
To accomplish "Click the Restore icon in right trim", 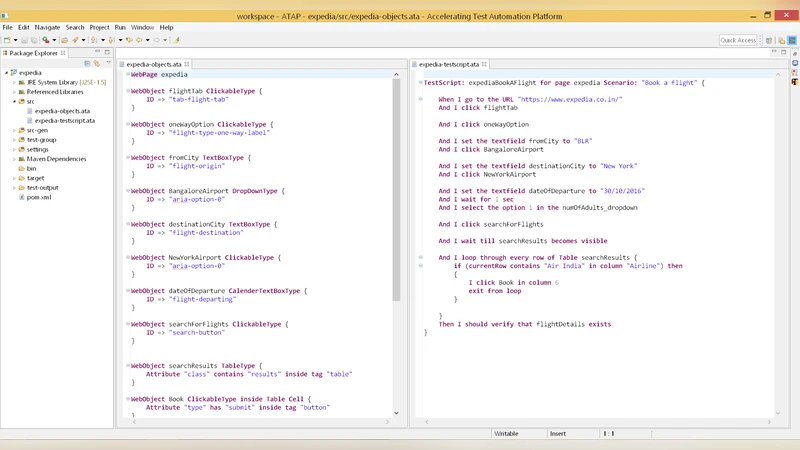I will 795,54.
